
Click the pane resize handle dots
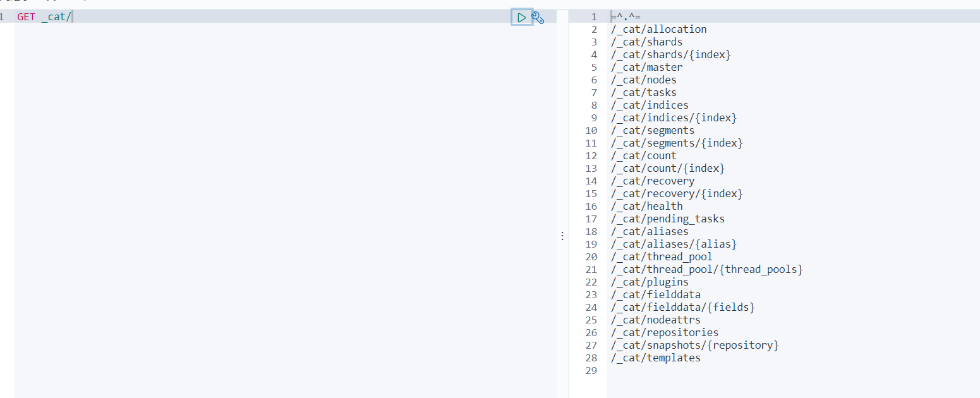click(x=562, y=236)
